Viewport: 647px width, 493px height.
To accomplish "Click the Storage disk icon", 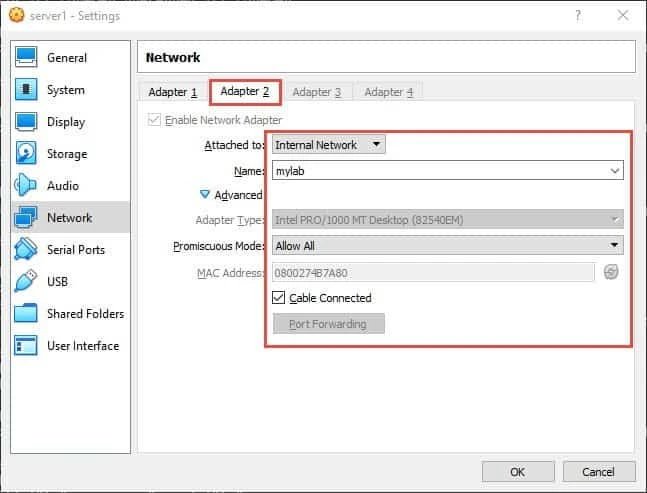I will pyautogui.click(x=26, y=153).
